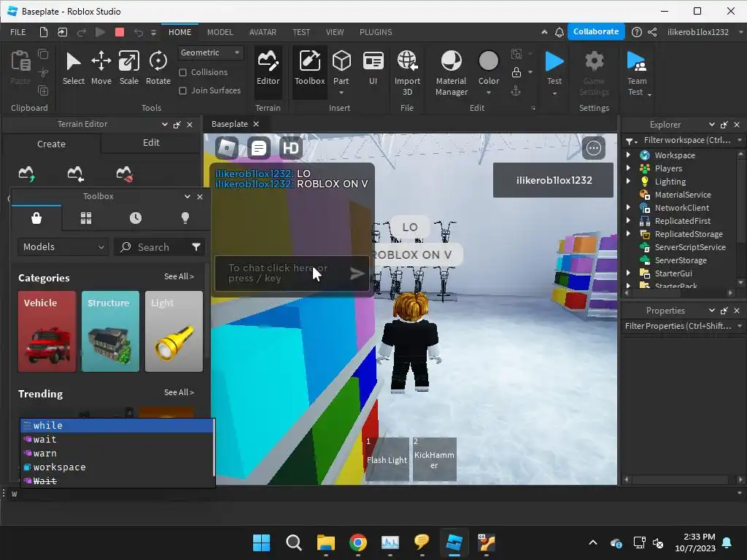This screenshot has height=560, width=747.
Task: Open the PLUGINS ribbon tab
Action: [376, 32]
